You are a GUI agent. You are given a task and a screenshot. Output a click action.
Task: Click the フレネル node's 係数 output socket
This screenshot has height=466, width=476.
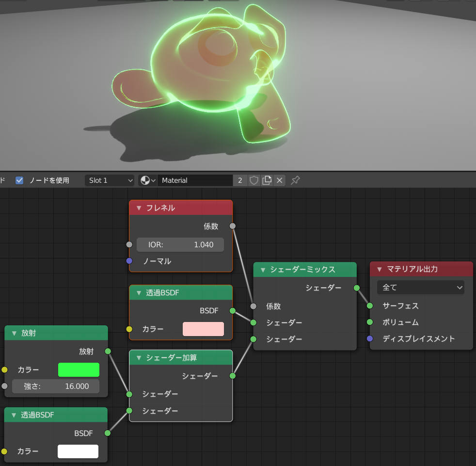tap(233, 226)
